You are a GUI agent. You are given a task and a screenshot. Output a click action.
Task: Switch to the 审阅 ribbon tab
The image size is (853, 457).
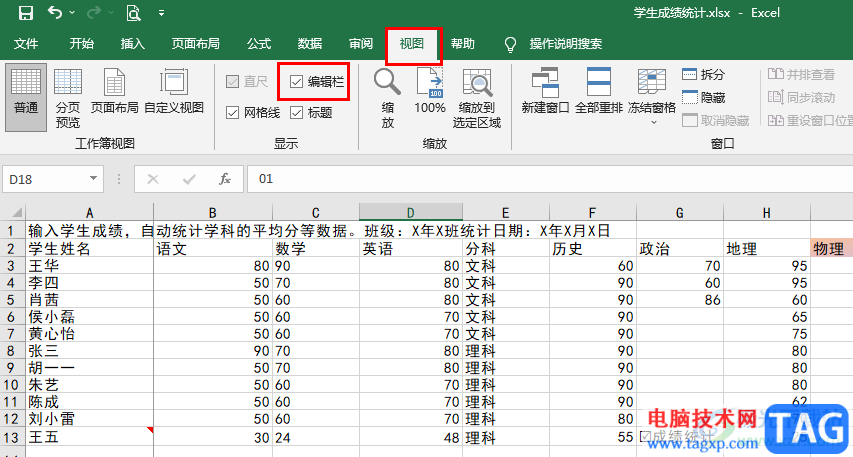(361, 44)
